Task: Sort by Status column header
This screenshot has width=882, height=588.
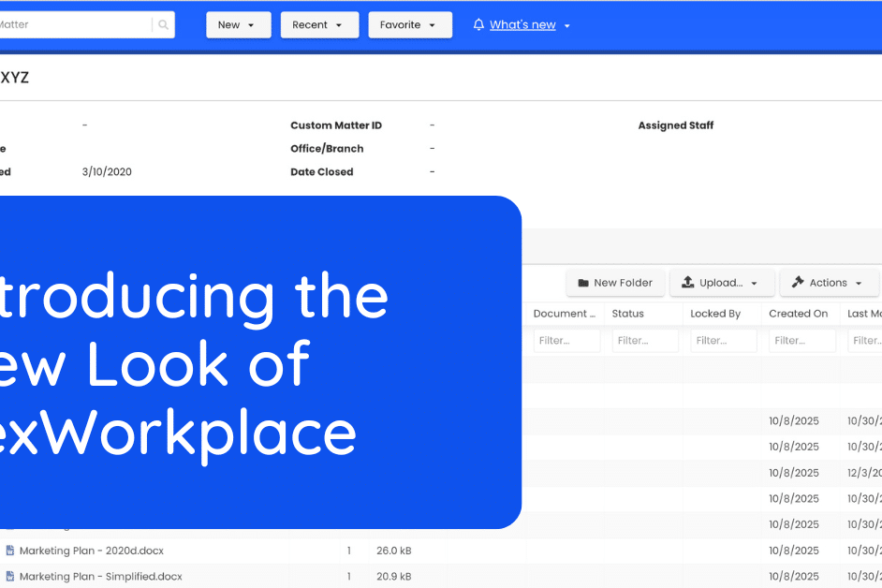Action: 628,314
